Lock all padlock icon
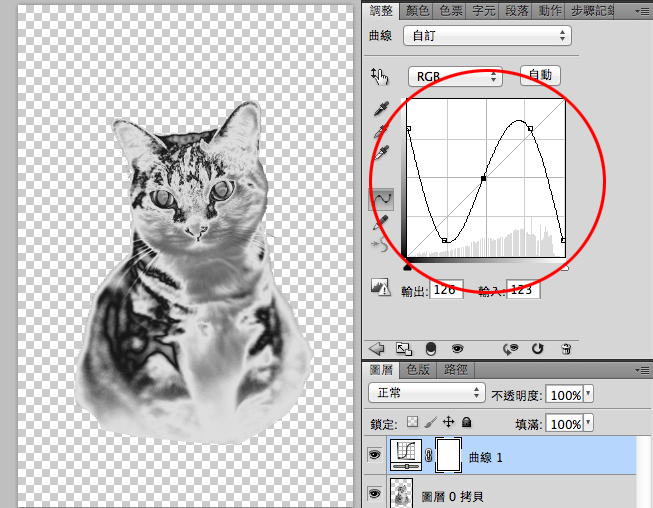The image size is (653, 508). pos(466,422)
